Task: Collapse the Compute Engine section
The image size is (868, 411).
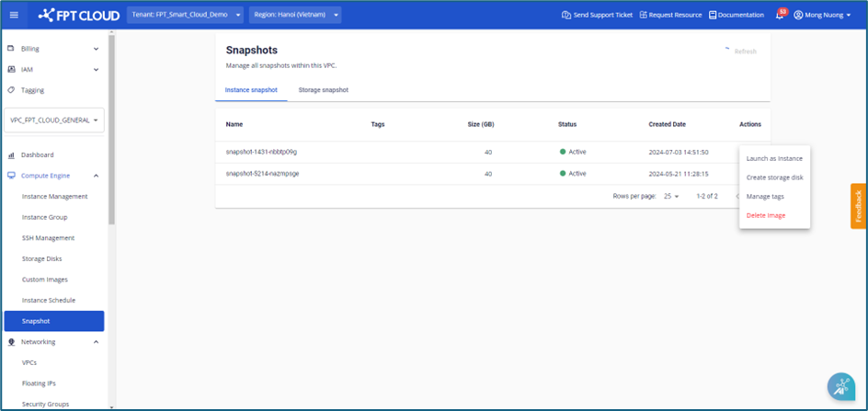Action: [97, 176]
